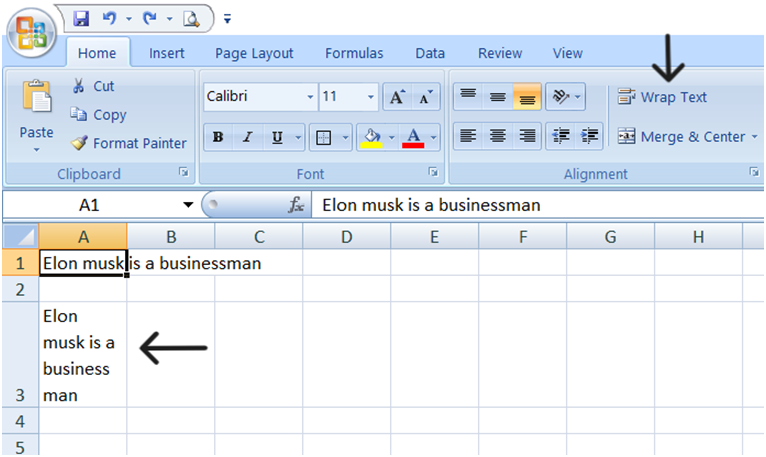
Task: Switch to the Home tab
Action: 97,53
